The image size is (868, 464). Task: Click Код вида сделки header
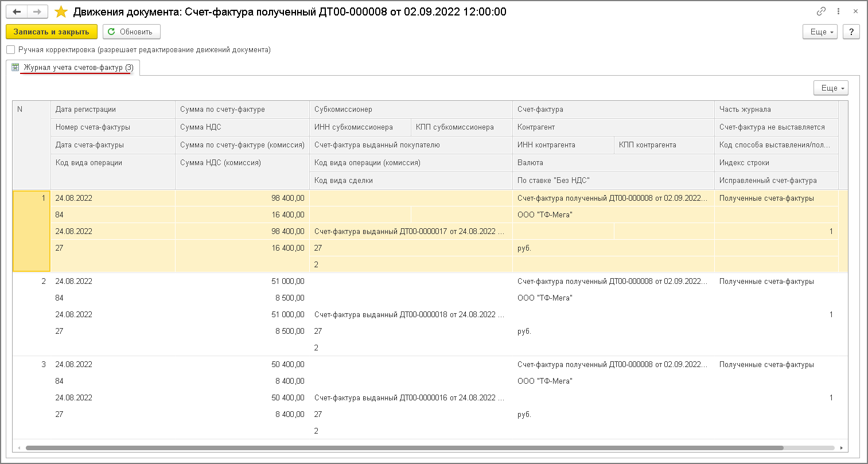coord(411,181)
